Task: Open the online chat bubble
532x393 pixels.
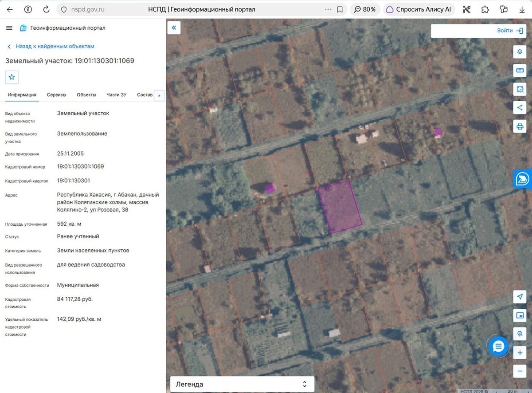Action: tap(498, 347)
